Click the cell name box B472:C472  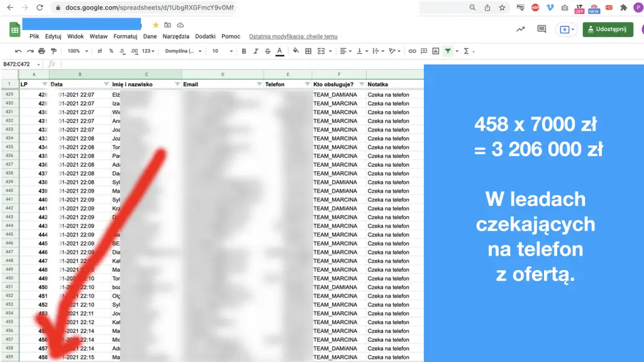click(x=19, y=64)
